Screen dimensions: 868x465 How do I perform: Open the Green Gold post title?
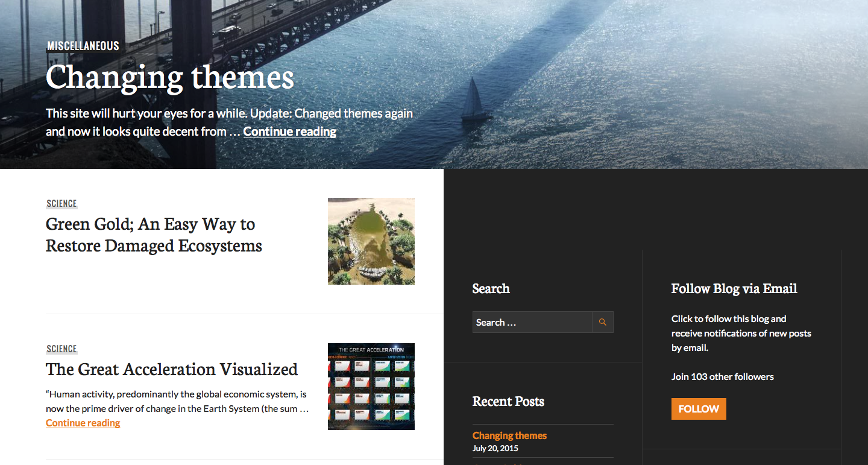click(154, 235)
